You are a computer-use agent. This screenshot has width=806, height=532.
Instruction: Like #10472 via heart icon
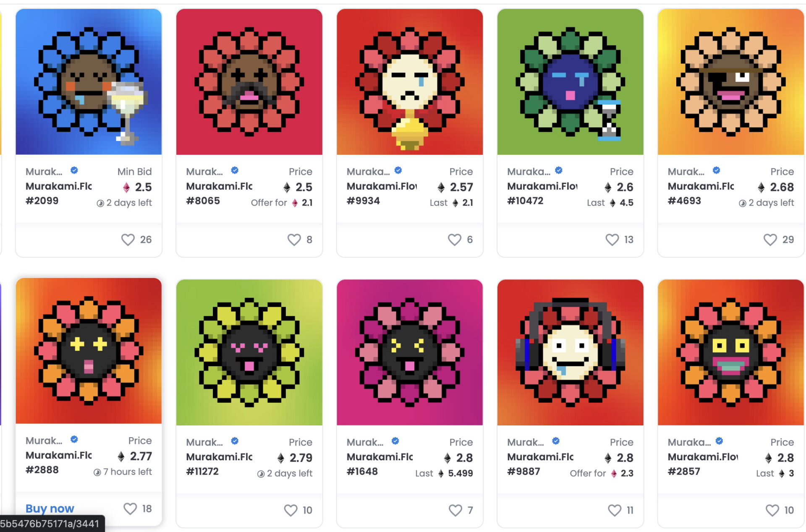(x=612, y=240)
